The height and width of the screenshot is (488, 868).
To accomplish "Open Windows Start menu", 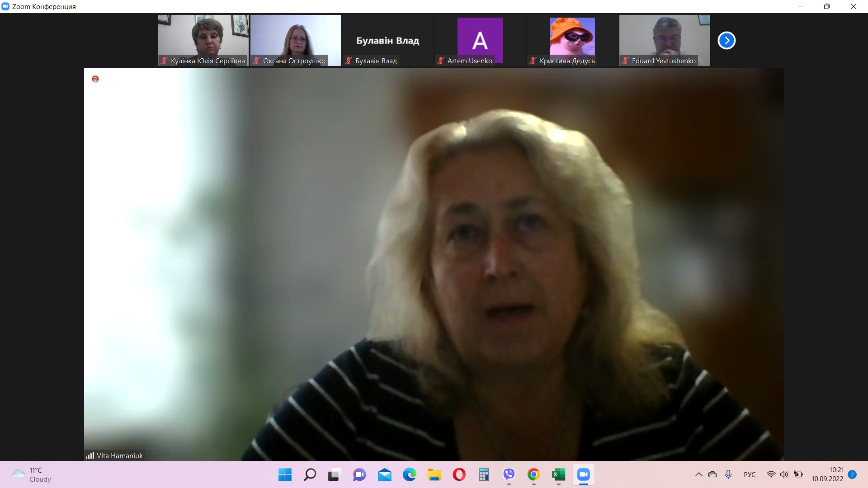I will (285, 474).
